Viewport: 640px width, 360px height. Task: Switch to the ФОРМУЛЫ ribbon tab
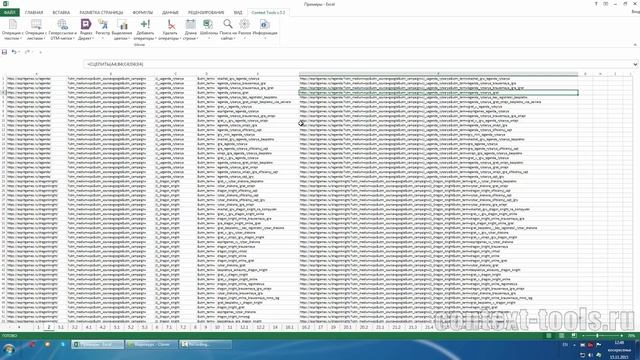143,12
